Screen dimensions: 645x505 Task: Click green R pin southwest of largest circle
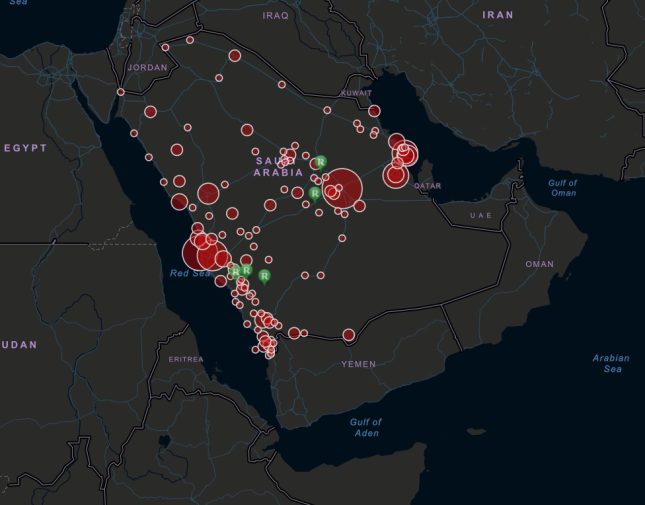point(315,192)
